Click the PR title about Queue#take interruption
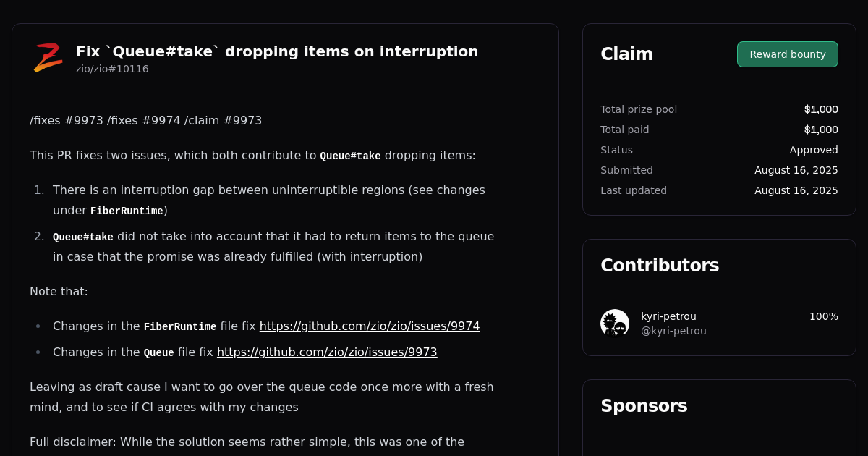This screenshot has height=456, width=868. pyautogui.click(x=277, y=51)
